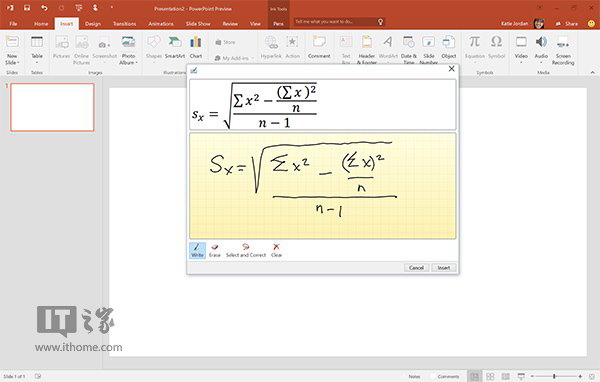Open the Office Store
The width and height of the screenshot is (600, 382).
click(225, 42)
